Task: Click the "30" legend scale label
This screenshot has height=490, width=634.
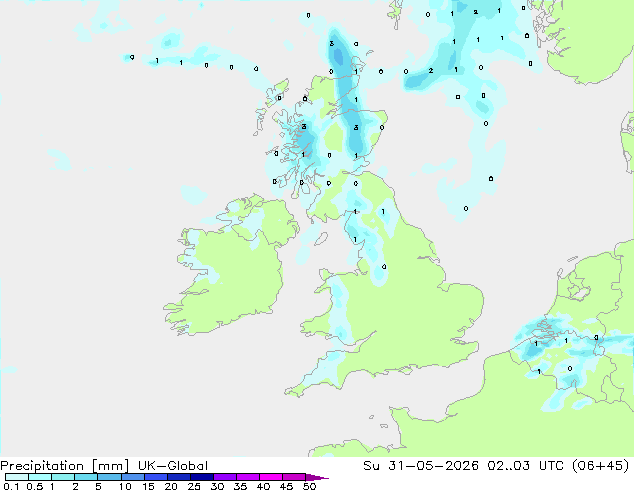Action: [217, 486]
